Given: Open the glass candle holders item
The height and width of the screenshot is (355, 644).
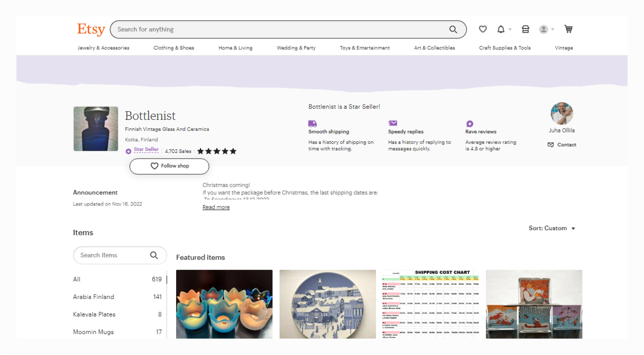Looking at the screenshot, I should [x=224, y=304].
